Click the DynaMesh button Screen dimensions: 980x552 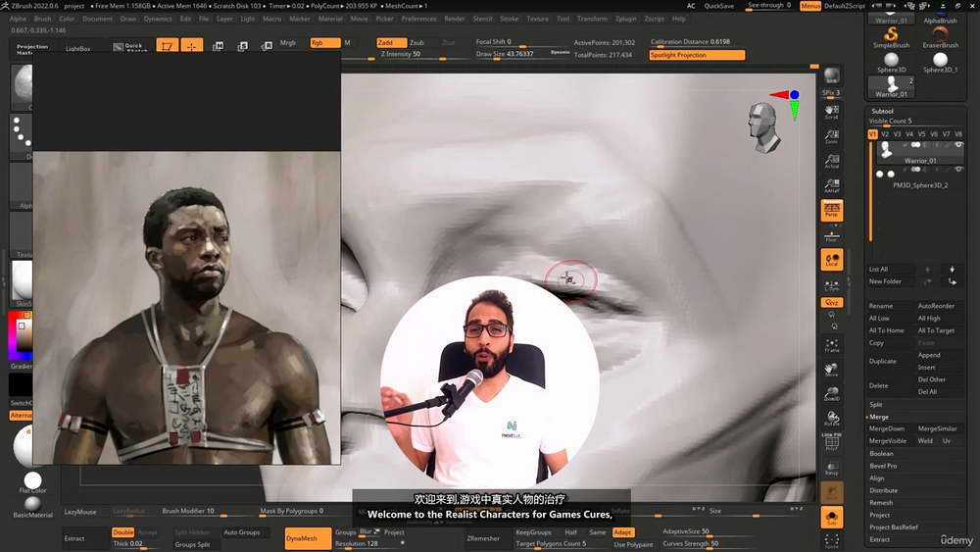click(308, 538)
